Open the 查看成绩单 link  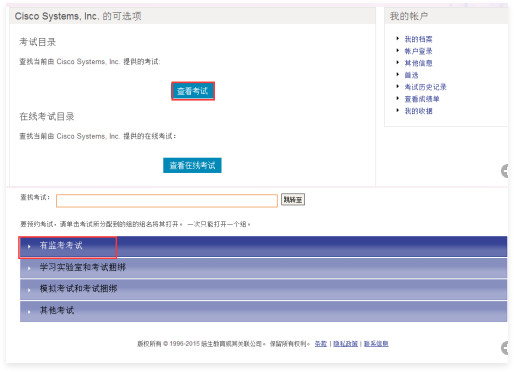[422, 99]
